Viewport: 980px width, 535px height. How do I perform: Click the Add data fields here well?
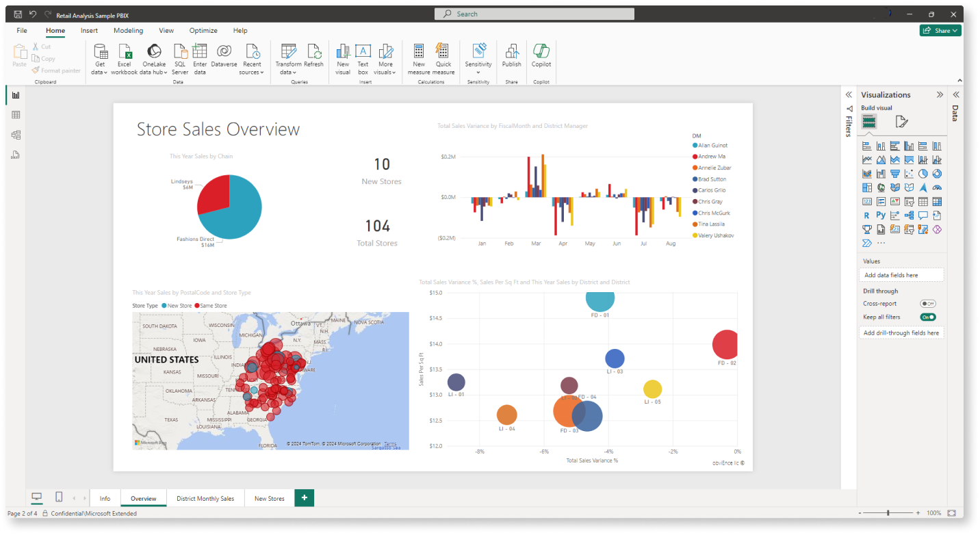(901, 275)
